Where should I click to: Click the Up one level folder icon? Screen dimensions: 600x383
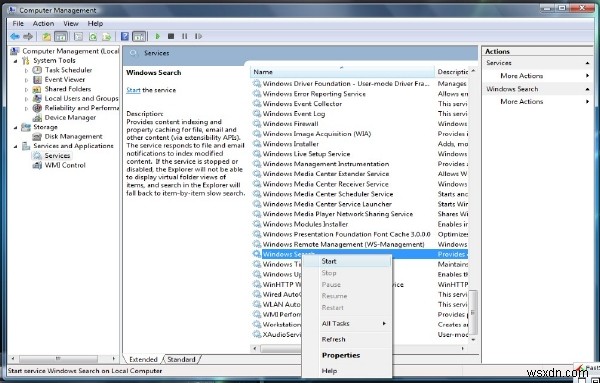tap(46, 36)
